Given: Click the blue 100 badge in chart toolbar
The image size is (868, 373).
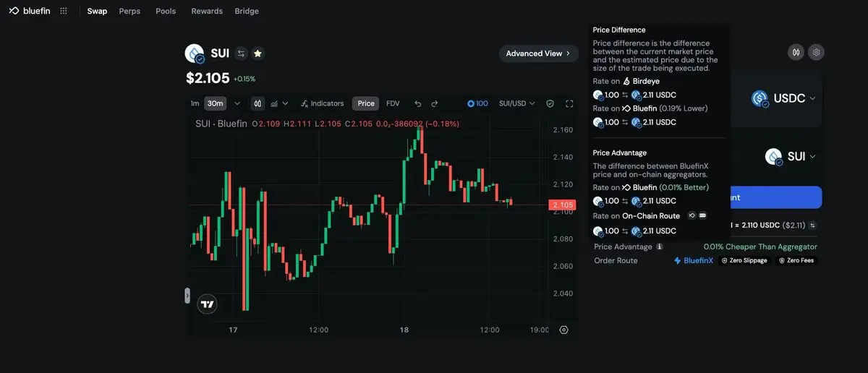Looking at the screenshot, I should click(x=477, y=103).
